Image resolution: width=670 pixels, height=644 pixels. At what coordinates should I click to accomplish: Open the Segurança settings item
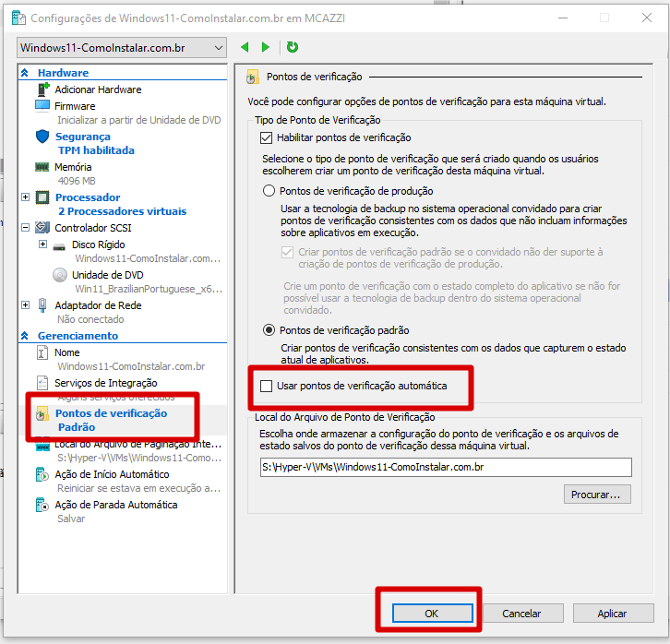83,137
